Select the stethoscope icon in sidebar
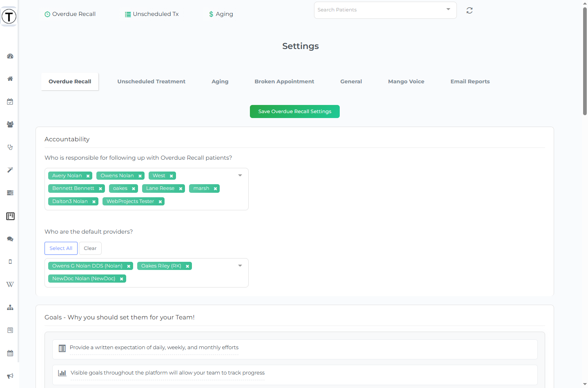Viewport: 588px width, 388px height. point(10,147)
